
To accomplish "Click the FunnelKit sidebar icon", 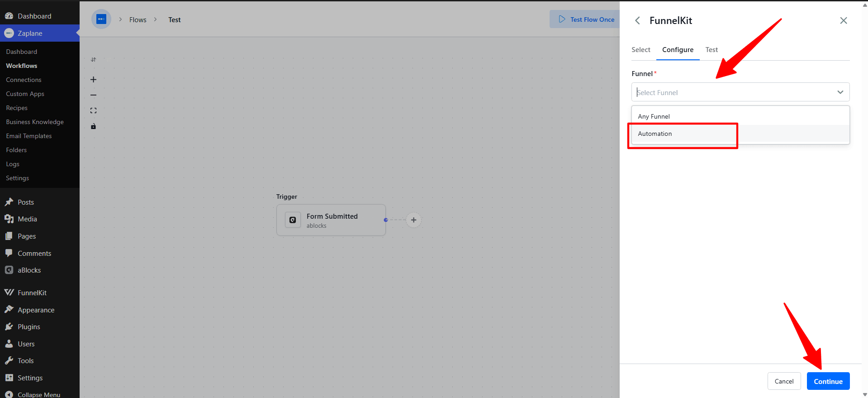I will point(9,293).
